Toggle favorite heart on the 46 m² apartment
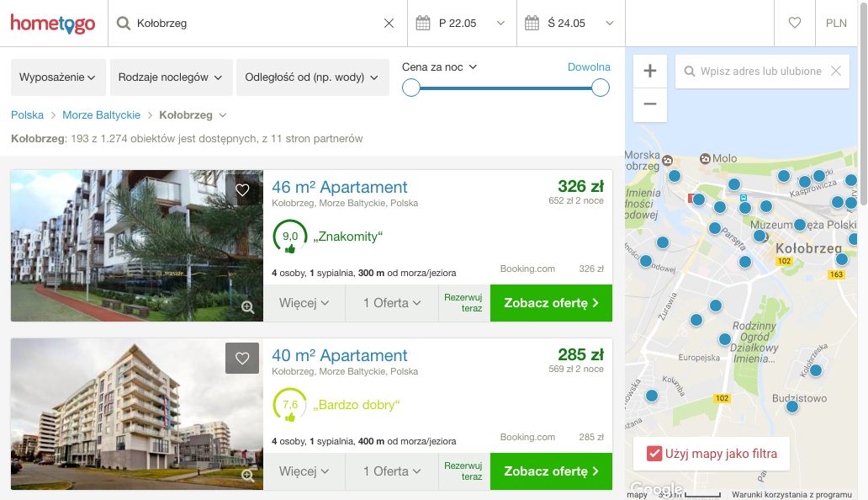The image size is (868, 500). pos(242,190)
